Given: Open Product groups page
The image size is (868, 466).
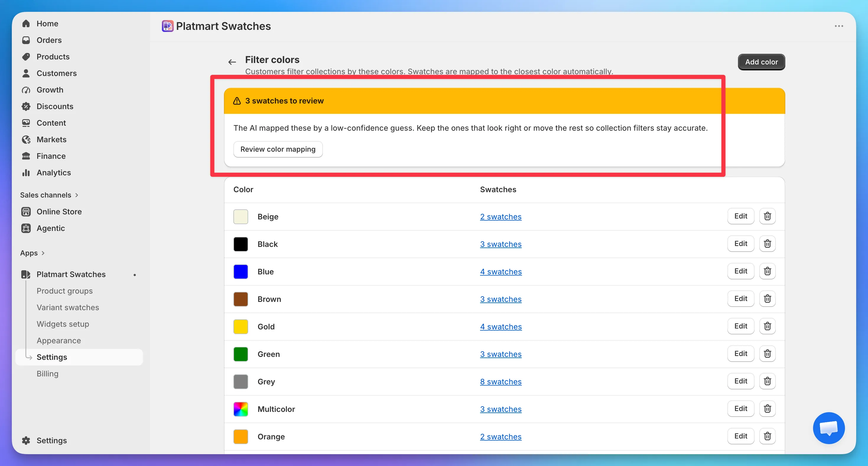Looking at the screenshot, I should (x=65, y=291).
